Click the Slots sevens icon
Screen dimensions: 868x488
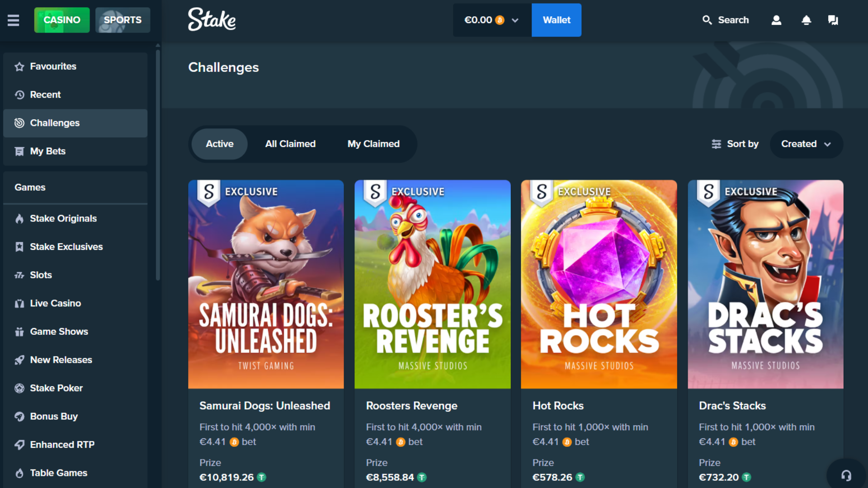point(19,275)
